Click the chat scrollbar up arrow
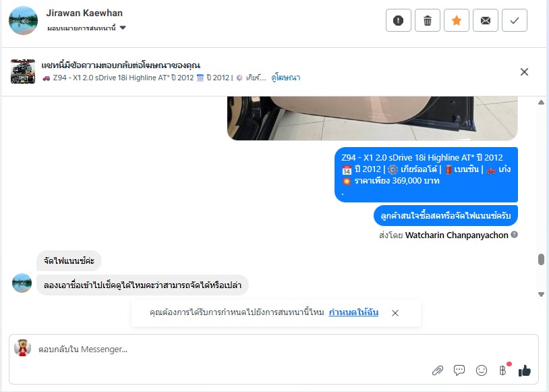This screenshot has width=549, height=392. click(541, 103)
